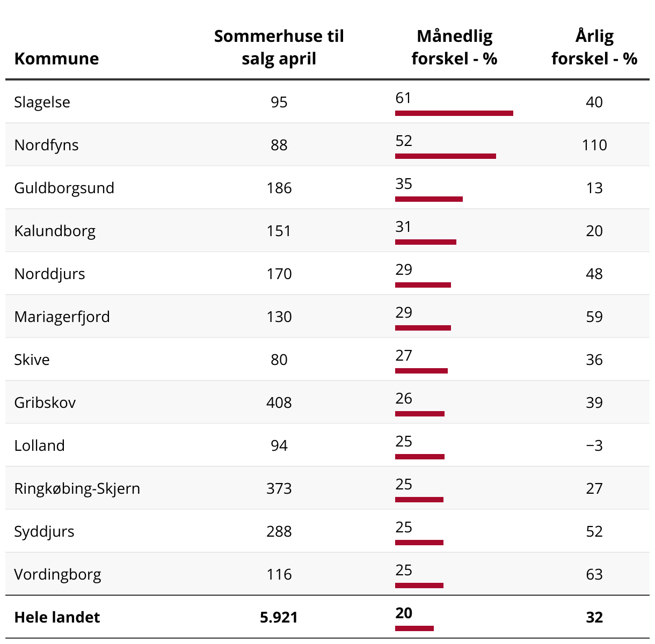Select the Nordfyns municipality name
The height and width of the screenshot is (644, 655).
[46, 145]
